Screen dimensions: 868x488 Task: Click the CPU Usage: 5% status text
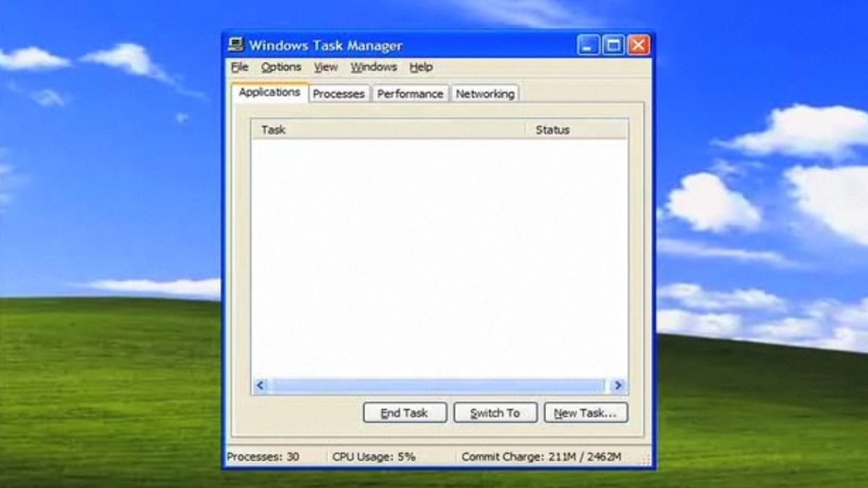(x=374, y=457)
